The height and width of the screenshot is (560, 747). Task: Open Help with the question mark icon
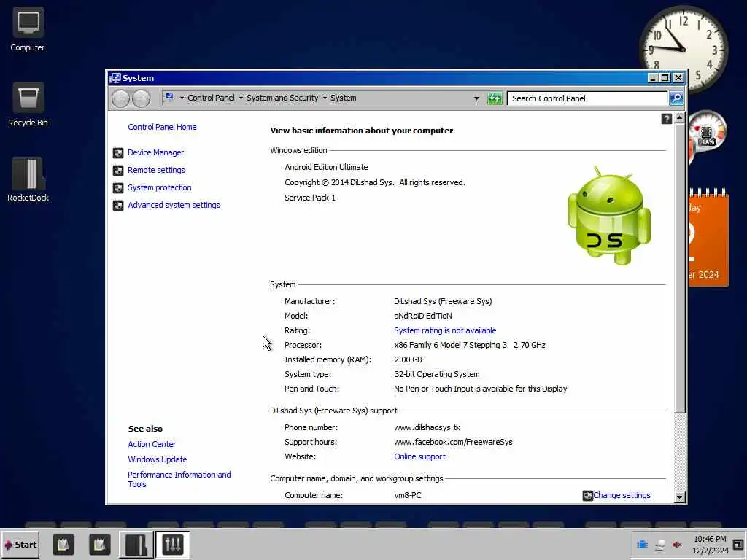point(667,119)
